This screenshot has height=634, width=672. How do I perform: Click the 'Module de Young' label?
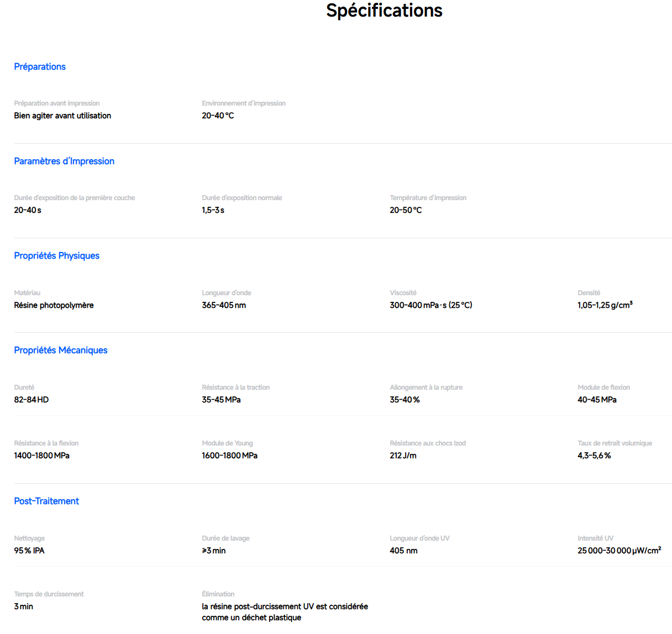click(x=227, y=443)
